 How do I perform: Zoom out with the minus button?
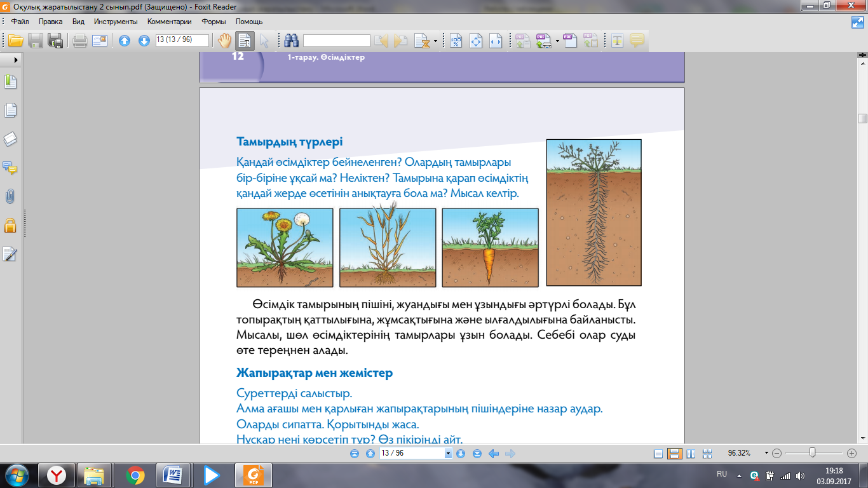tap(777, 454)
